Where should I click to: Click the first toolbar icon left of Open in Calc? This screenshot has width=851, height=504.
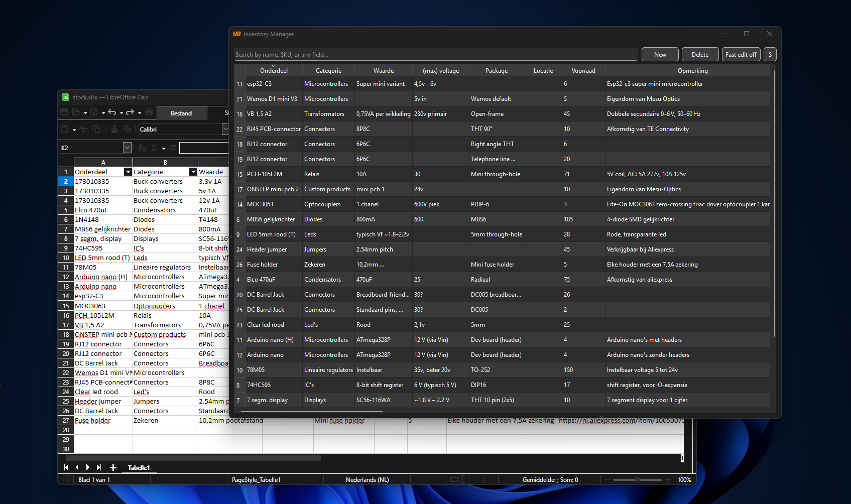(64, 112)
